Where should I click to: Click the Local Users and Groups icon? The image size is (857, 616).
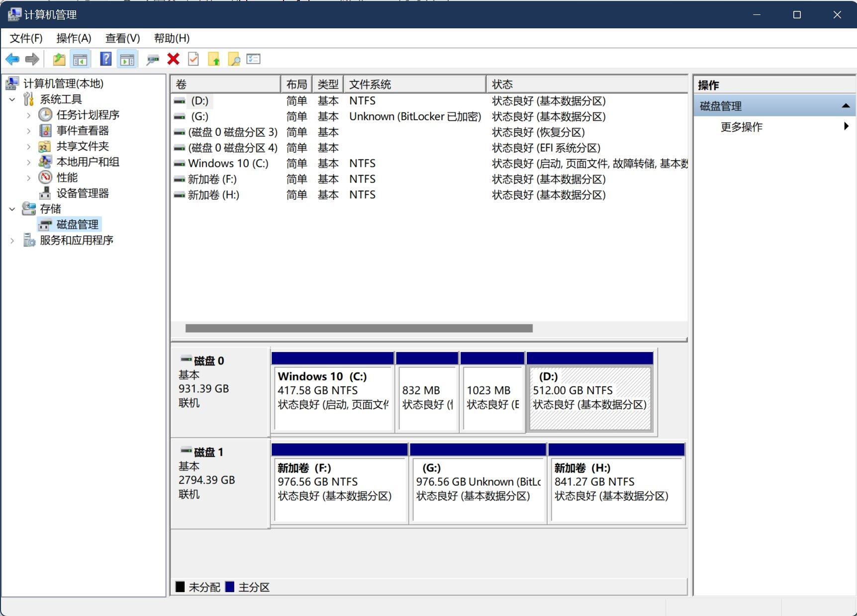45,162
